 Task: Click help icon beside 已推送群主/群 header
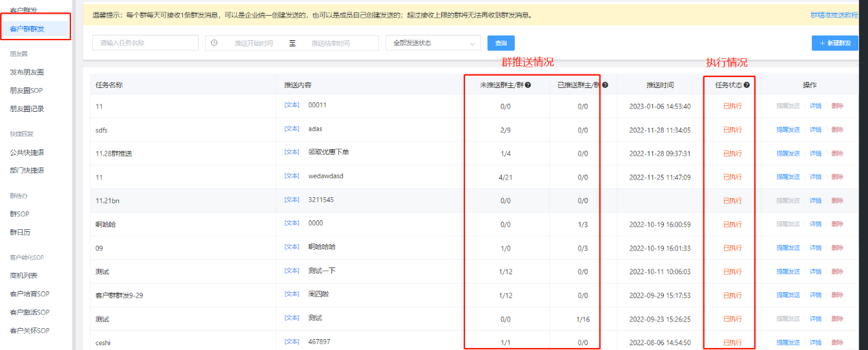tap(605, 85)
